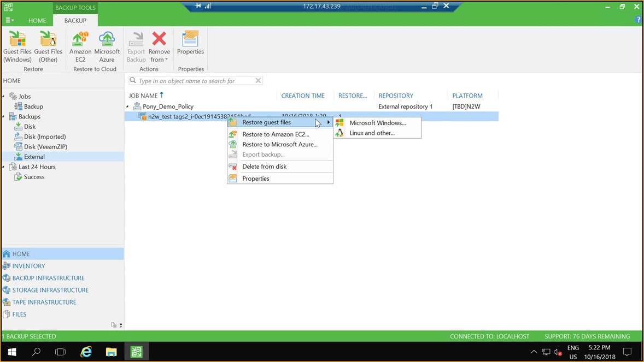Sort by JOB NAME column header
Image resolution: width=644 pixels, height=362 pixels.
[x=143, y=96]
